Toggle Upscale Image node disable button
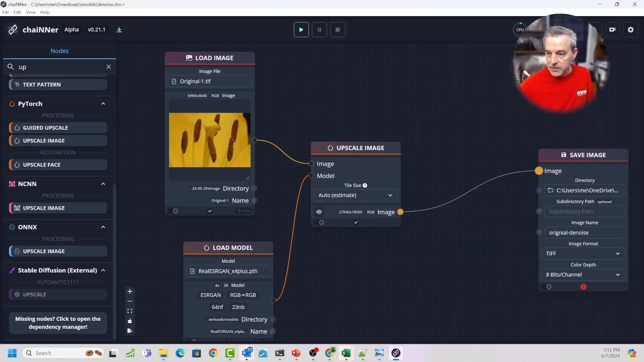644x362 pixels. 321,222
